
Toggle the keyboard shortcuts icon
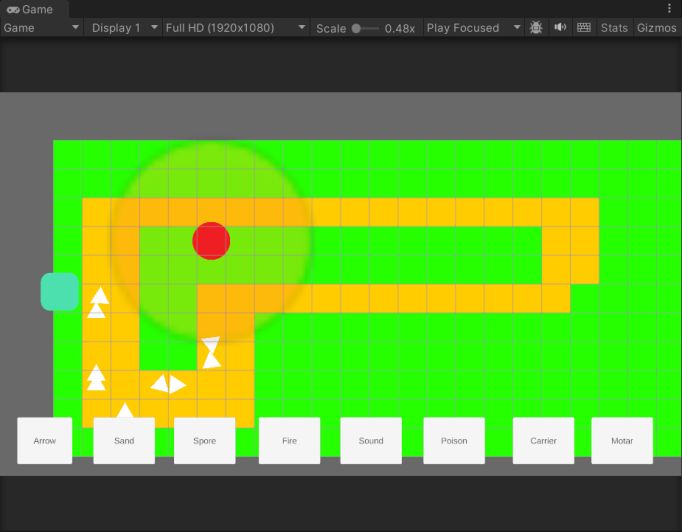pyautogui.click(x=584, y=28)
